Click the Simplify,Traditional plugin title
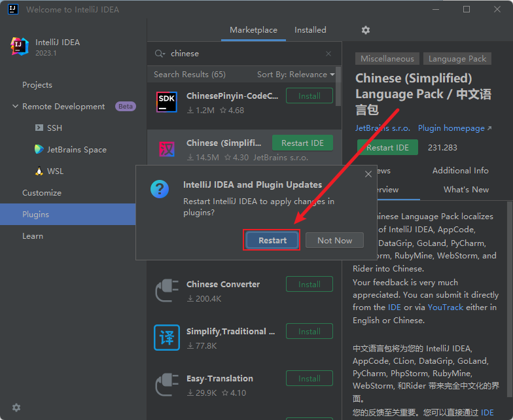The width and height of the screenshot is (513, 420). click(230, 331)
